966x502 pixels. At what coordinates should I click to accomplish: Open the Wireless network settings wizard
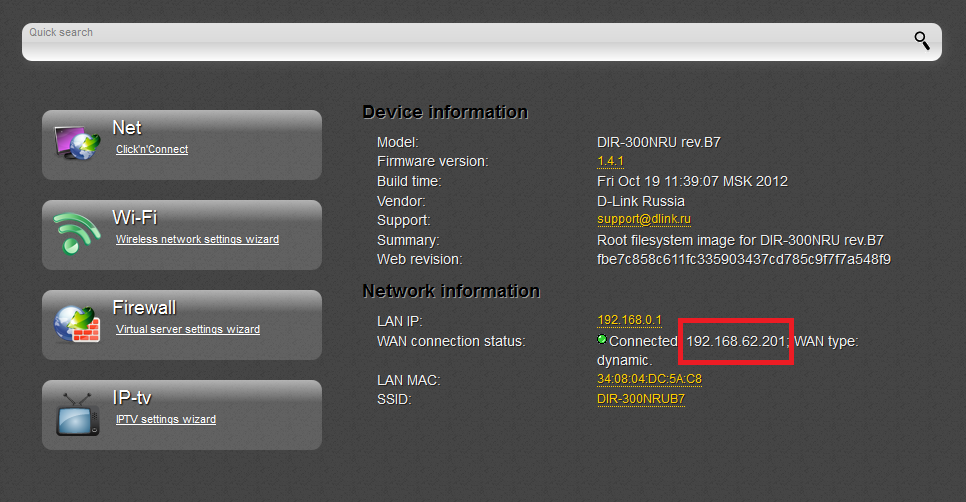(197, 239)
